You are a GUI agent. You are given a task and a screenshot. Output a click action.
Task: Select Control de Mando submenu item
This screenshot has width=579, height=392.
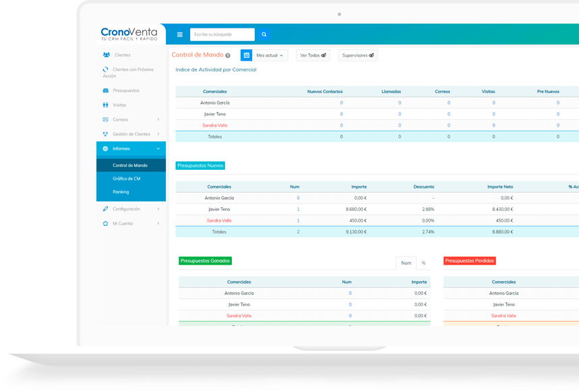[x=131, y=166]
